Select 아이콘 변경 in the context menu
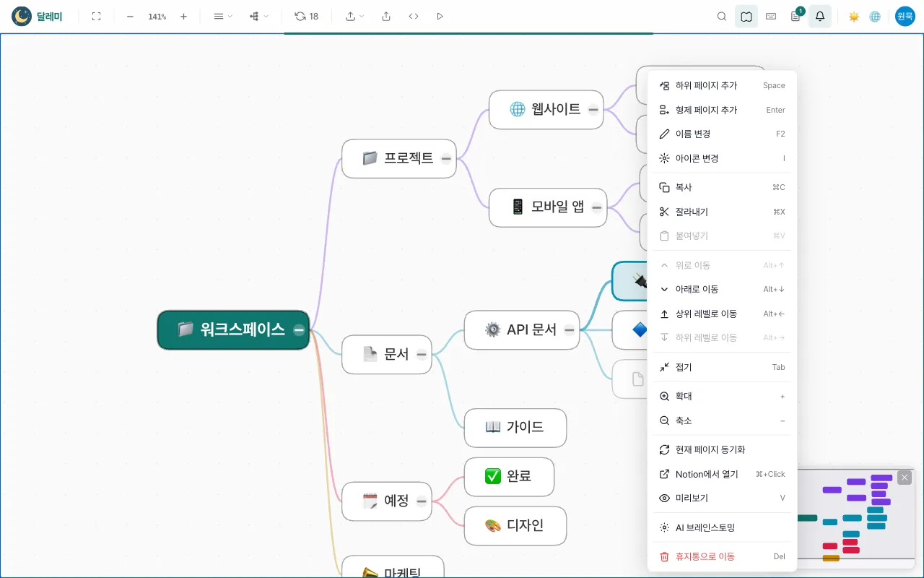 coord(722,158)
